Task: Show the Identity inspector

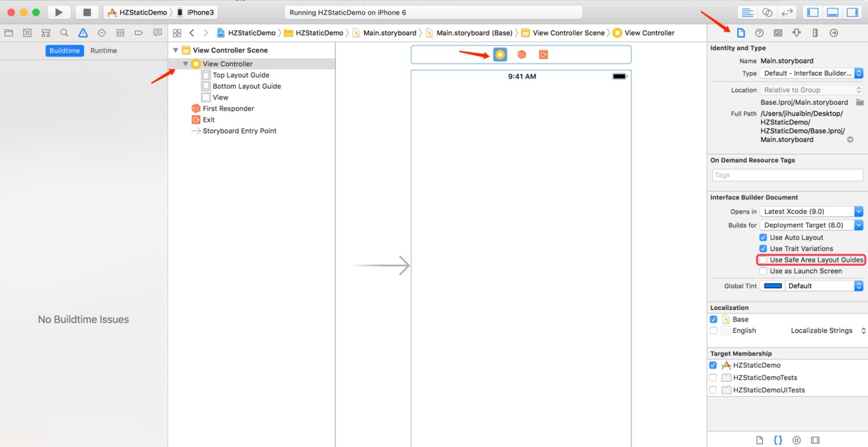Action: pos(778,33)
